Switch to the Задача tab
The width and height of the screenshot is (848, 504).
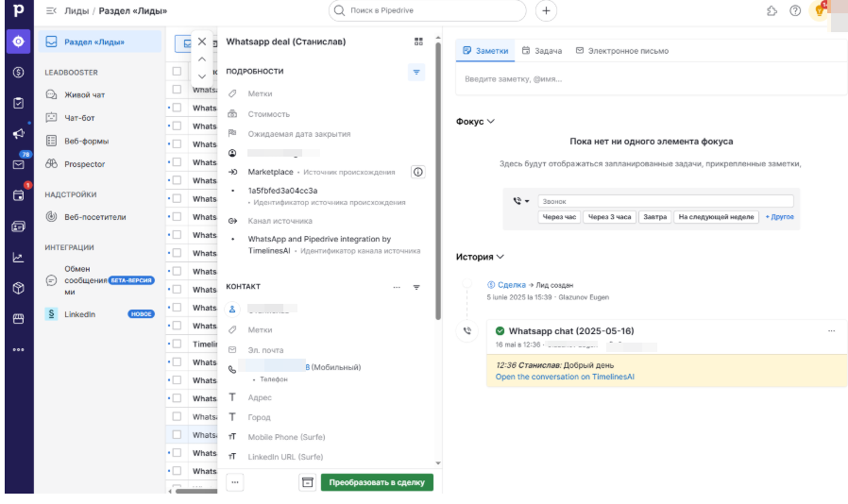pyautogui.click(x=542, y=51)
